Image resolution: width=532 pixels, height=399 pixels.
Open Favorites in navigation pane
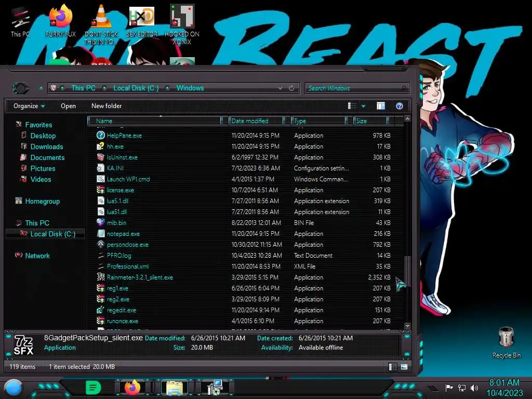[38, 125]
